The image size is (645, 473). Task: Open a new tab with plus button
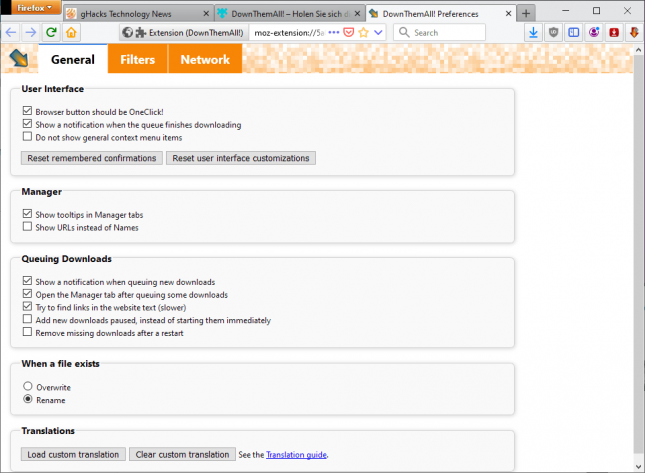[526, 14]
